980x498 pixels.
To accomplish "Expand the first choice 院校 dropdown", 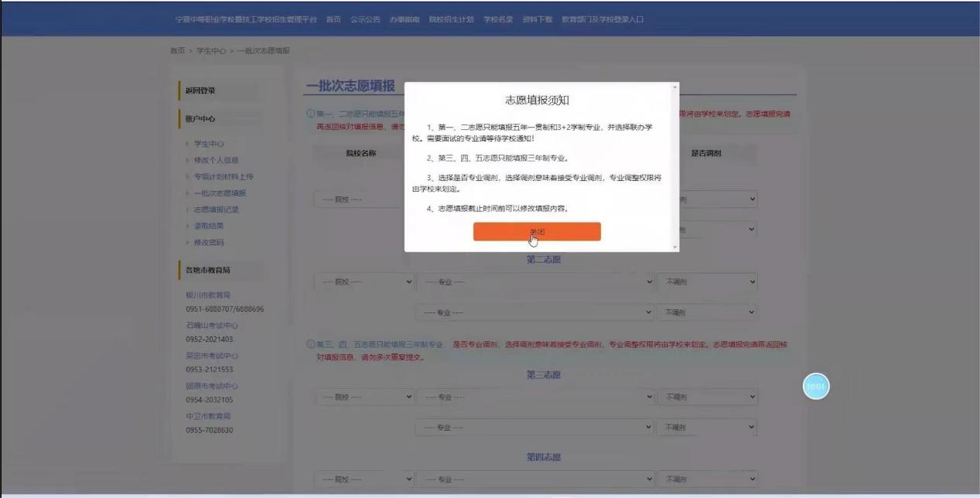I will point(358,200).
